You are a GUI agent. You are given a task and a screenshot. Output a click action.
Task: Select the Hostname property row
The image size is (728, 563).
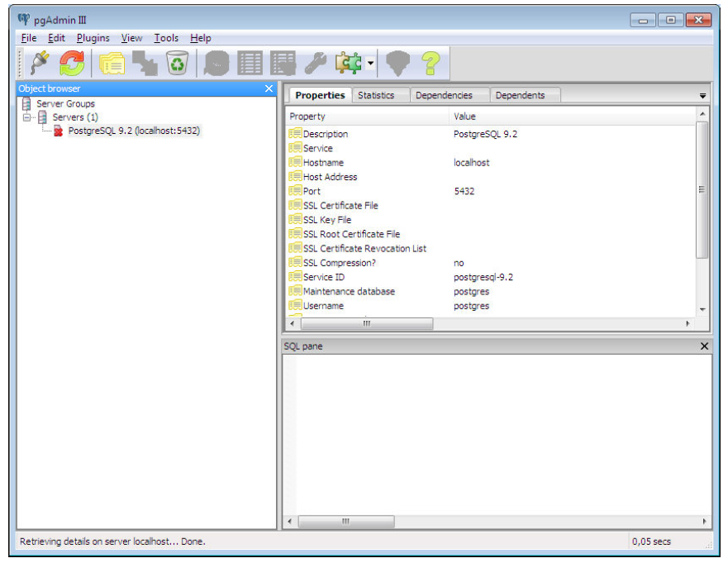(491, 163)
